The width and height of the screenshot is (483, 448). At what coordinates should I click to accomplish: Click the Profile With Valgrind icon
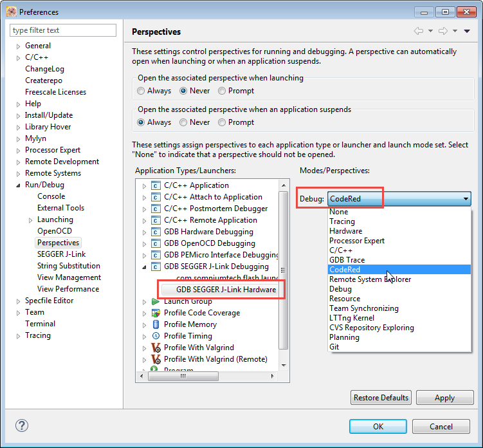point(156,348)
